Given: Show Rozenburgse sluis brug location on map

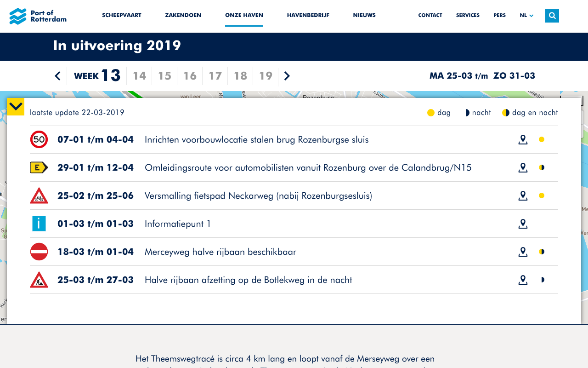Looking at the screenshot, I should (x=523, y=139).
